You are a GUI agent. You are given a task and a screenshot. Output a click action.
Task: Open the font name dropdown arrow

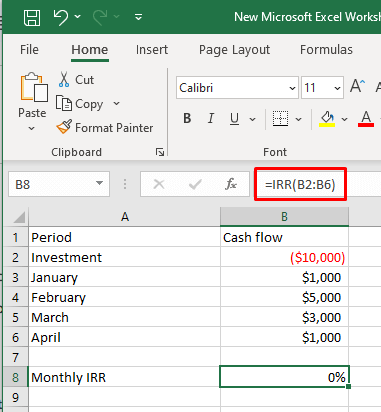tap(292, 88)
